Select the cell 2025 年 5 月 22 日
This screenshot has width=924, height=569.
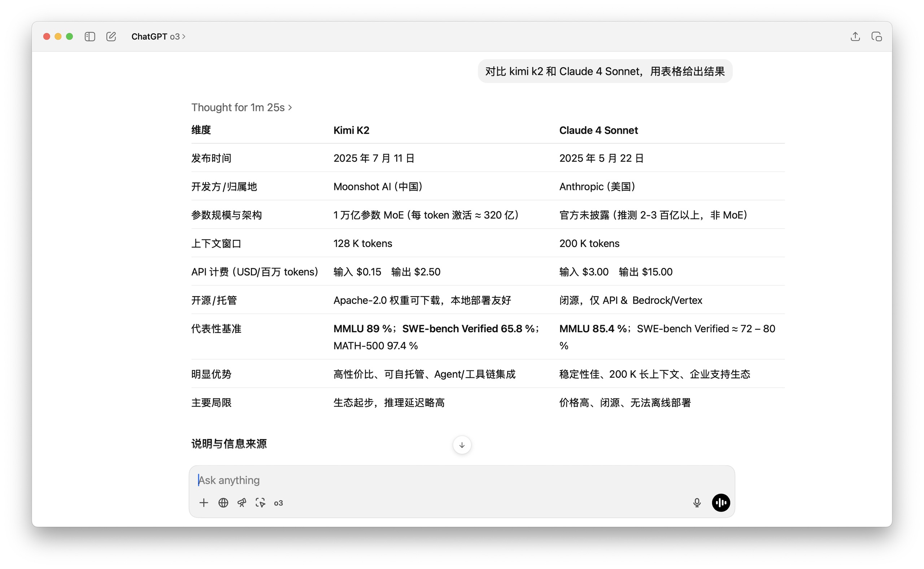pos(601,158)
